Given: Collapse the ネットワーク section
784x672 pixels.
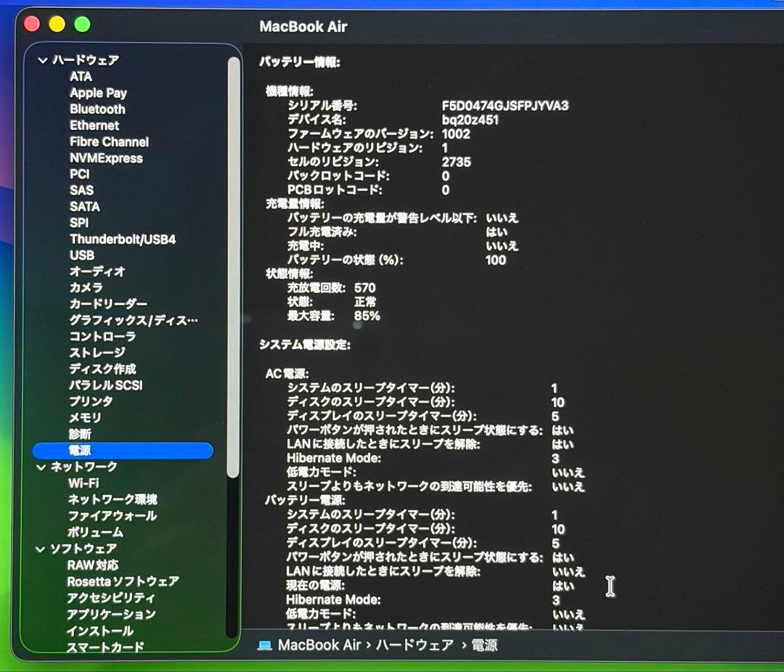Looking at the screenshot, I should tap(41, 467).
